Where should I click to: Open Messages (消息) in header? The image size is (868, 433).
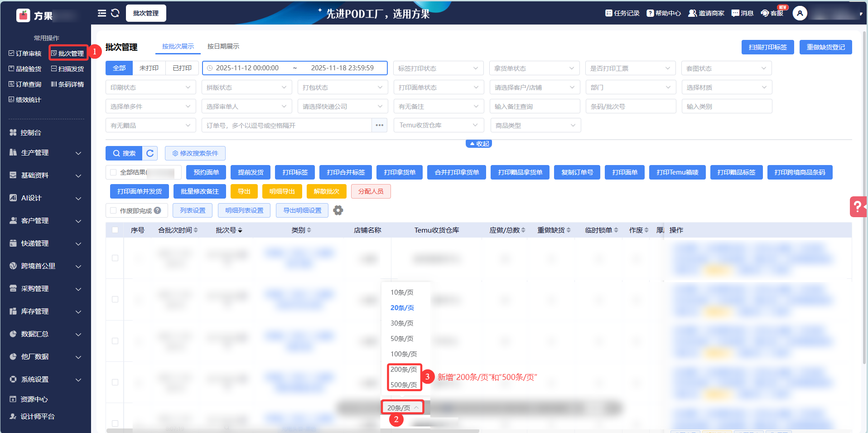pos(743,13)
